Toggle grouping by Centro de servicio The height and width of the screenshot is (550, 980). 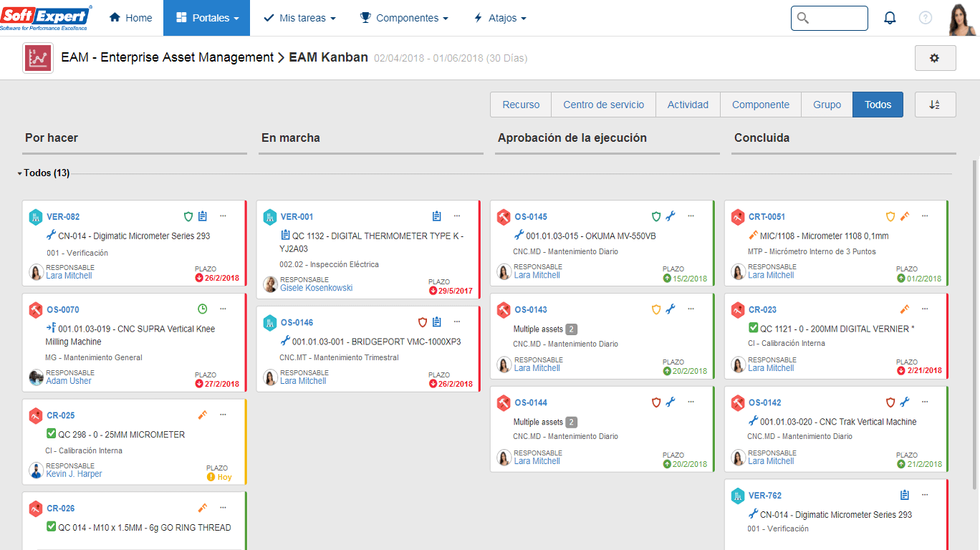click(603, 105)
